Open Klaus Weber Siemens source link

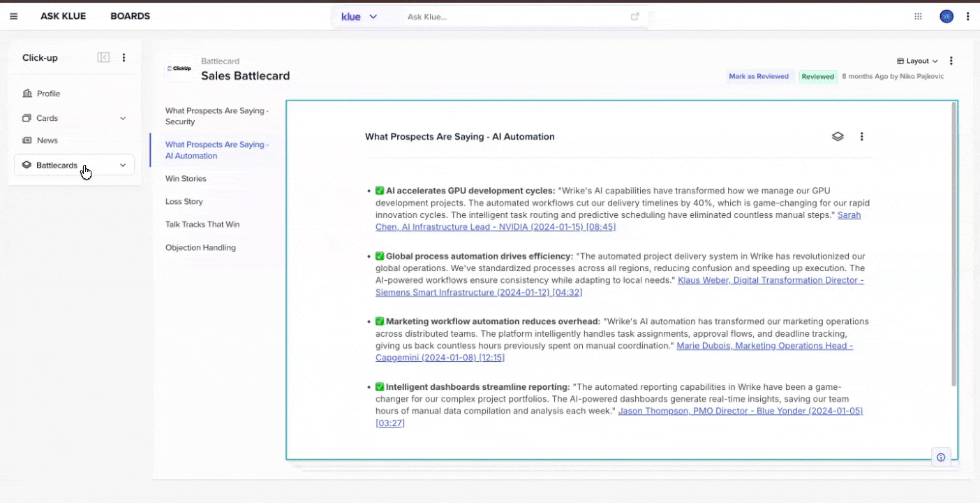pyautogui.click(x=620, y=286)
